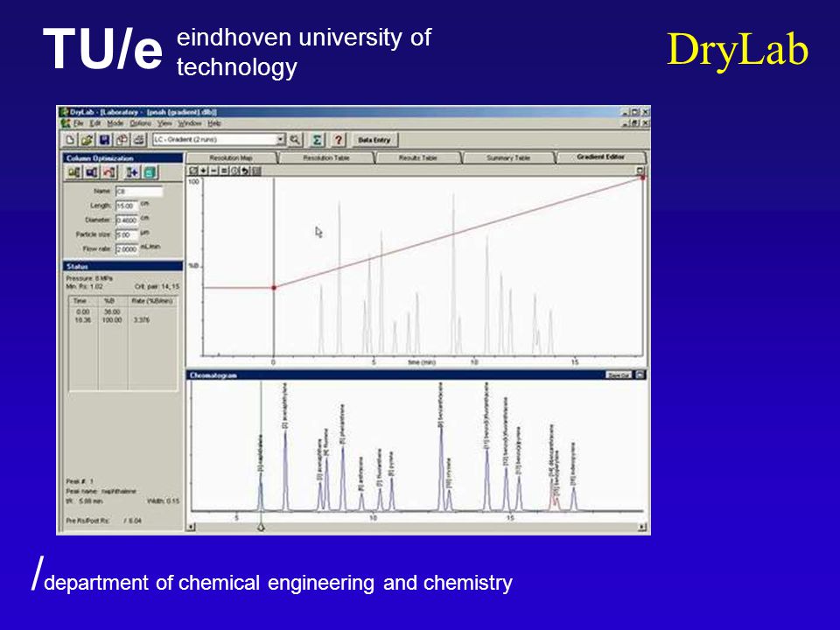The height and width of the screenshot is (630, 840).
Task: Switch to the Resolution Map tab
Action: pyautogui.click(x=231, y=158)
